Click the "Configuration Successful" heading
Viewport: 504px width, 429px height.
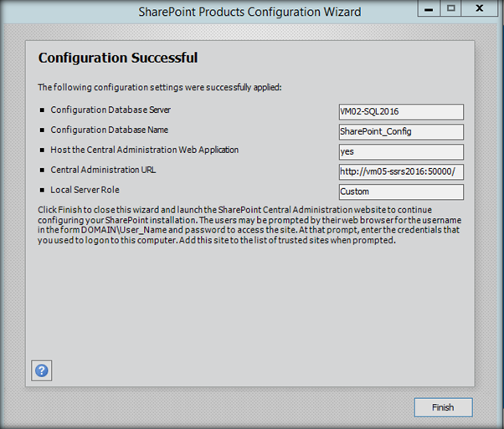pyautogui.click(x=118, y=59)
